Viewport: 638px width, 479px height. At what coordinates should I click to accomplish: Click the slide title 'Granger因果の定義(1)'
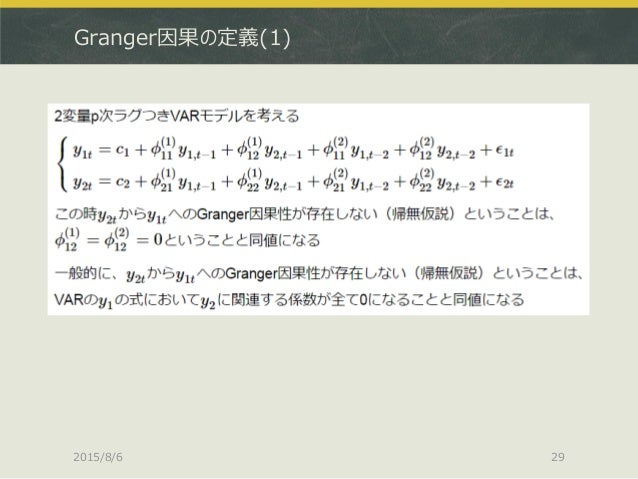click(182, 38)
